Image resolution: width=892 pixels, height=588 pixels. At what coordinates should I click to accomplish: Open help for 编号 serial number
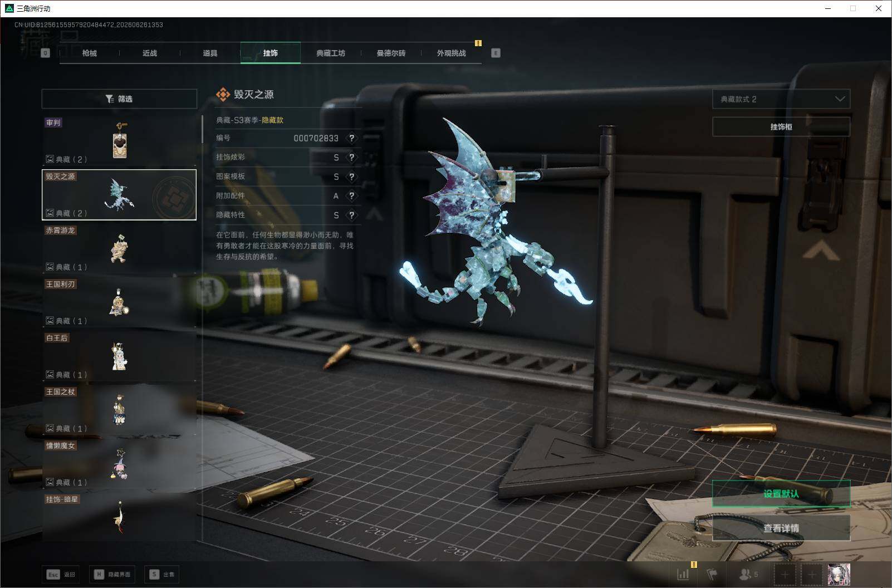351,138
